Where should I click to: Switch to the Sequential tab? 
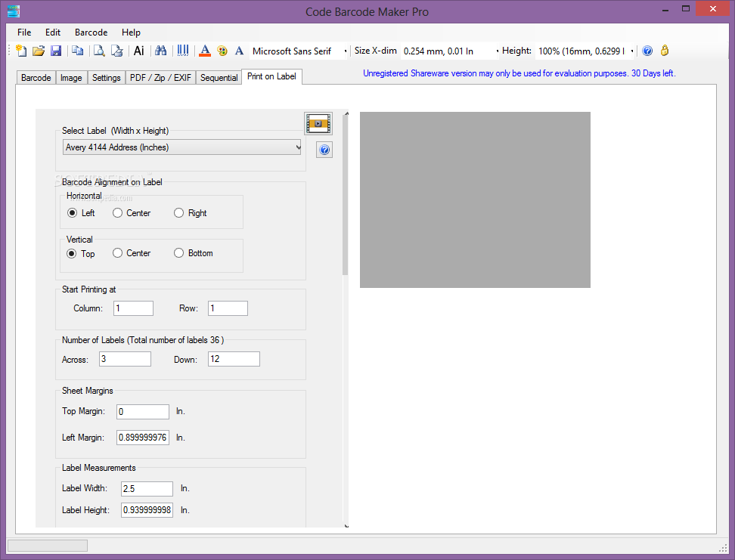(x=219, y=78)
